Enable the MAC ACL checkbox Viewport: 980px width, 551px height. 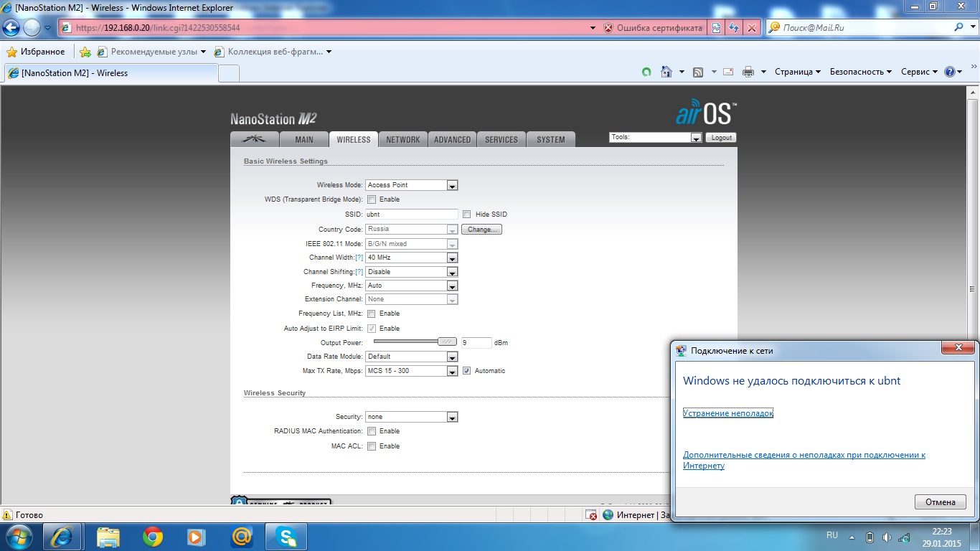tap(372, 446)
